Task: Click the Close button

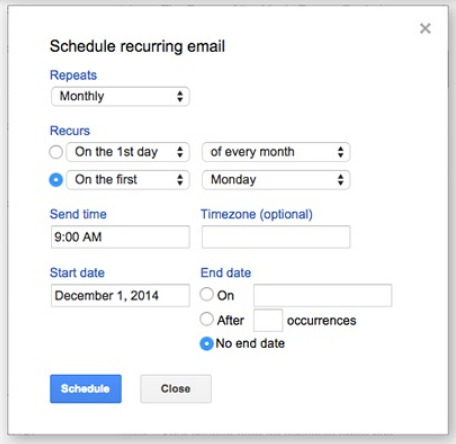Action: click(176, 389)
